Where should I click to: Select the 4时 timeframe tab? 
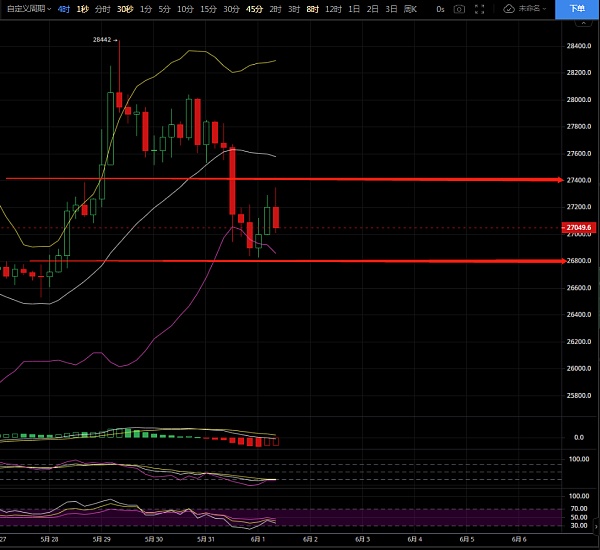[64, 9]
